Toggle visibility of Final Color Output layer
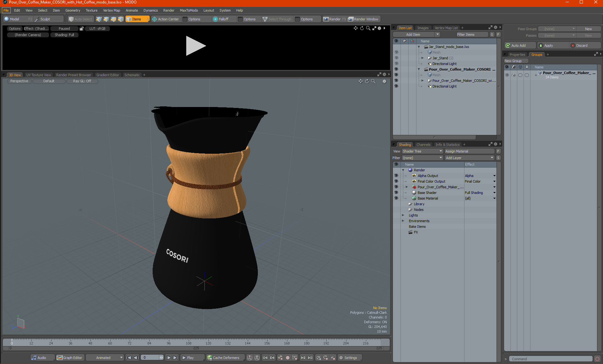The image size is (603, 364). 396,181
